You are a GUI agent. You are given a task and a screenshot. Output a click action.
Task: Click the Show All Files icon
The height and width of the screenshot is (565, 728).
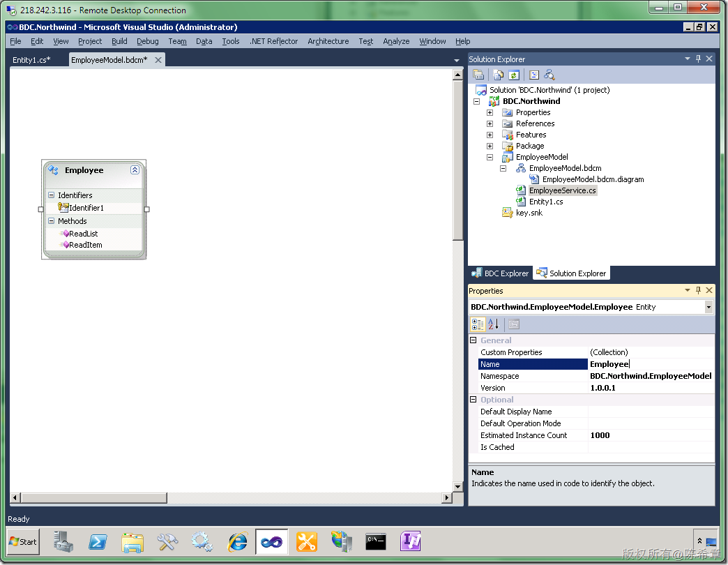[x=498, y=75]
